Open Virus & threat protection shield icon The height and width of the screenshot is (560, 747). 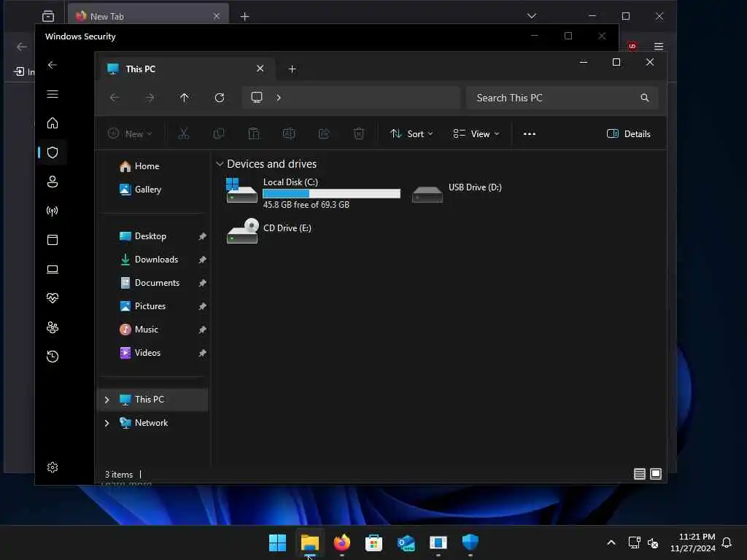pos(53,152)
